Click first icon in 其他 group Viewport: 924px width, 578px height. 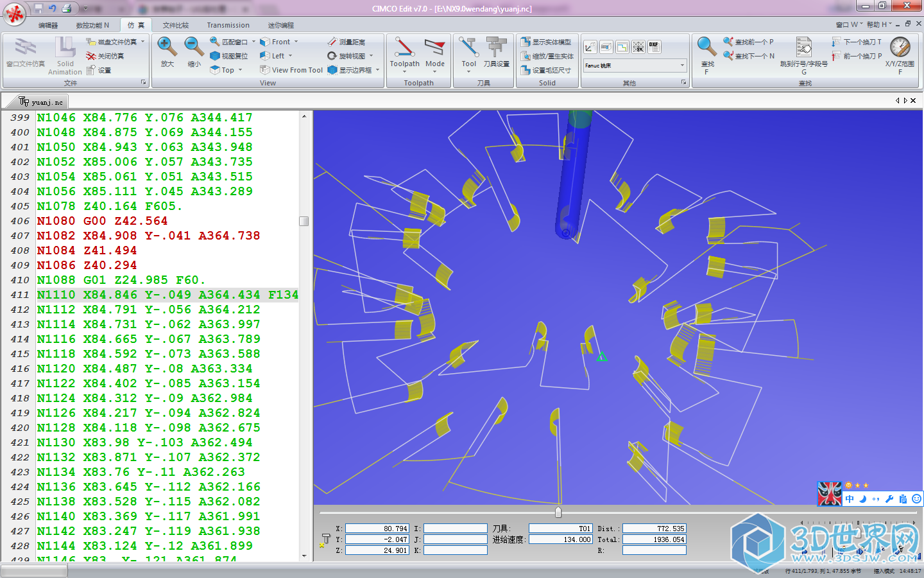pyautogui.click(x=590, y=46)
